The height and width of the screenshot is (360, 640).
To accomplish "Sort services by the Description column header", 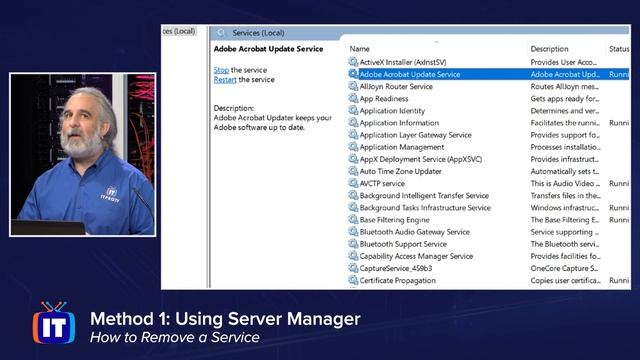I will (549, 49).
